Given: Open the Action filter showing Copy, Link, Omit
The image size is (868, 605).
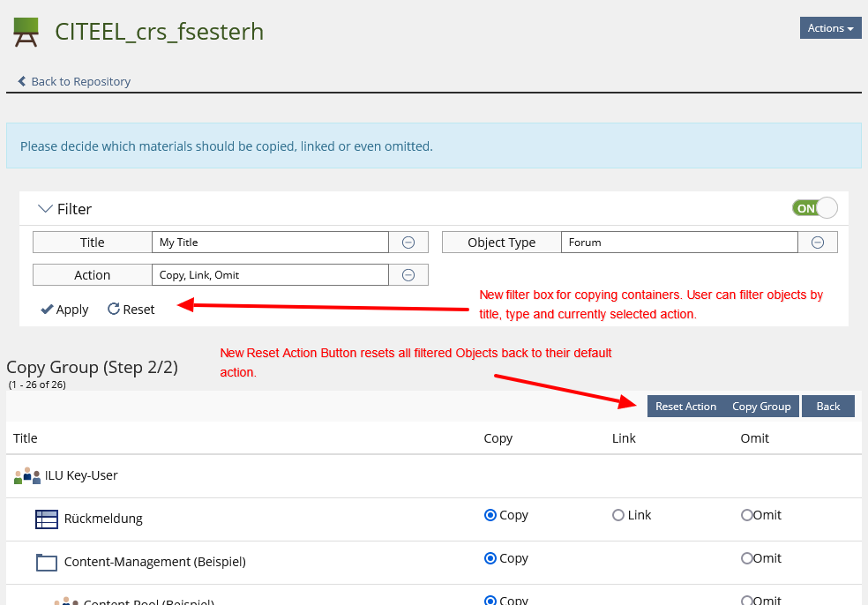Looking at the screenshot, I should point(269,275).
